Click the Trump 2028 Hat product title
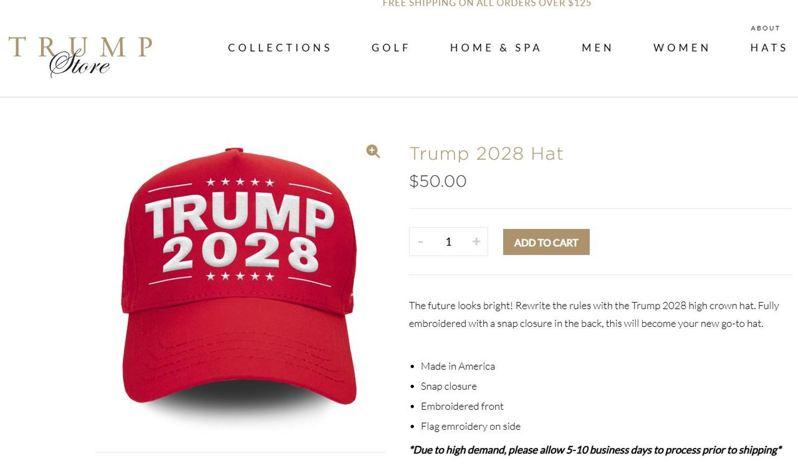The image size is (798, 466). point(486,153)
